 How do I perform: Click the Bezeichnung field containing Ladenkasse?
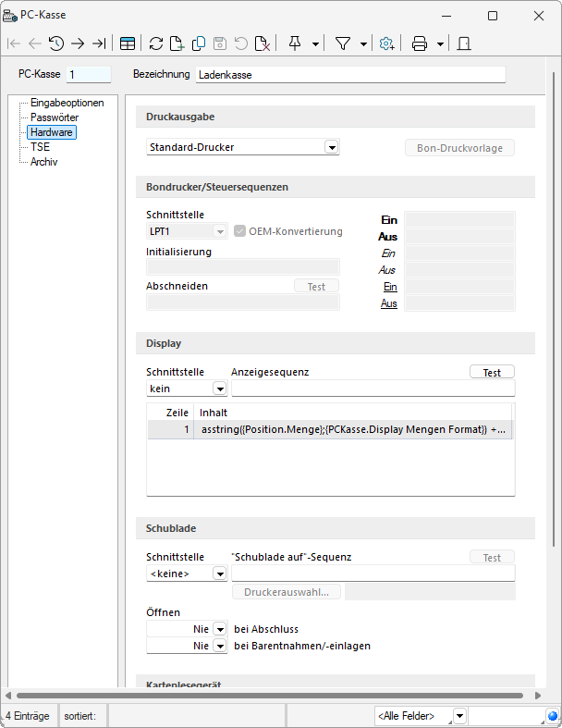click(x=350, y=75)
